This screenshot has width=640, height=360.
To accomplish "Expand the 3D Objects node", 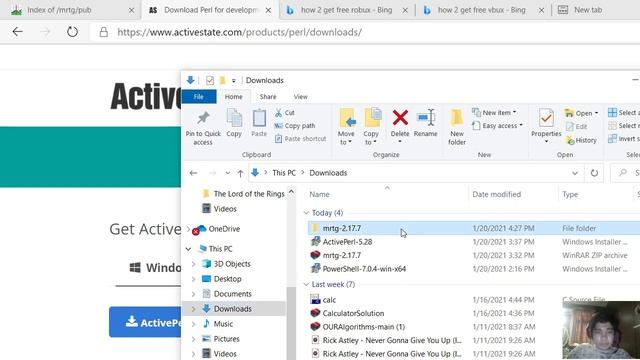I will 193,264.
